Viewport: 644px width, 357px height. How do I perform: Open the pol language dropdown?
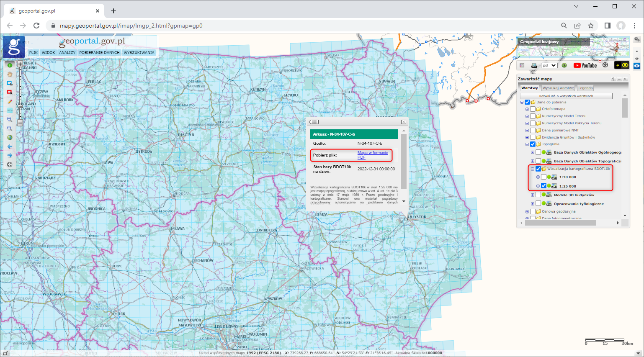(x=549, y=65)
